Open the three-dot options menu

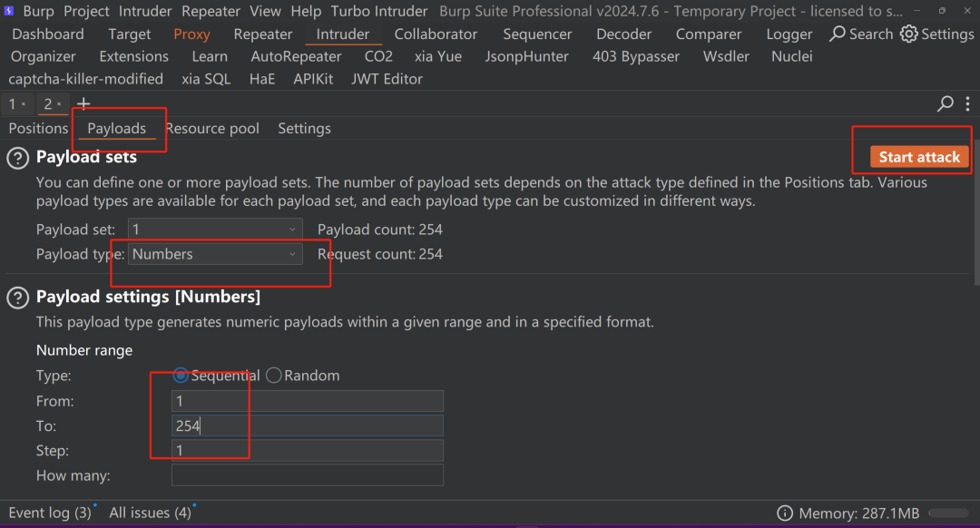coord(967,103)
